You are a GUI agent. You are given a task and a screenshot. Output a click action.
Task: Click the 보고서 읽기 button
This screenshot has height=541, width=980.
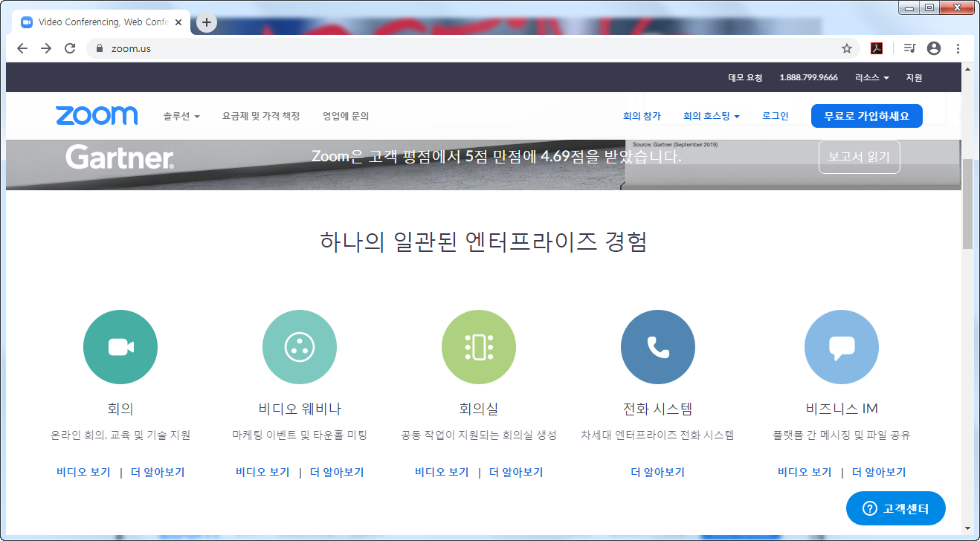click(x=860, y=157)
